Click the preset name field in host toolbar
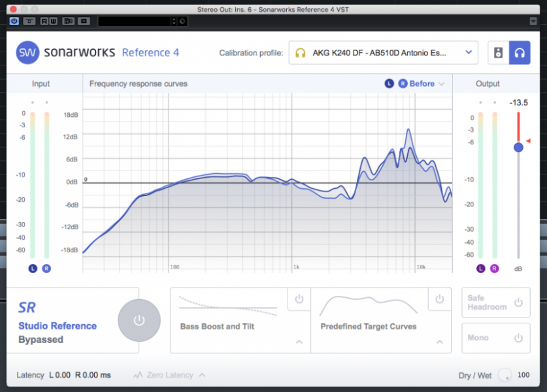This screenshot has height=392, width=547. 135,22
